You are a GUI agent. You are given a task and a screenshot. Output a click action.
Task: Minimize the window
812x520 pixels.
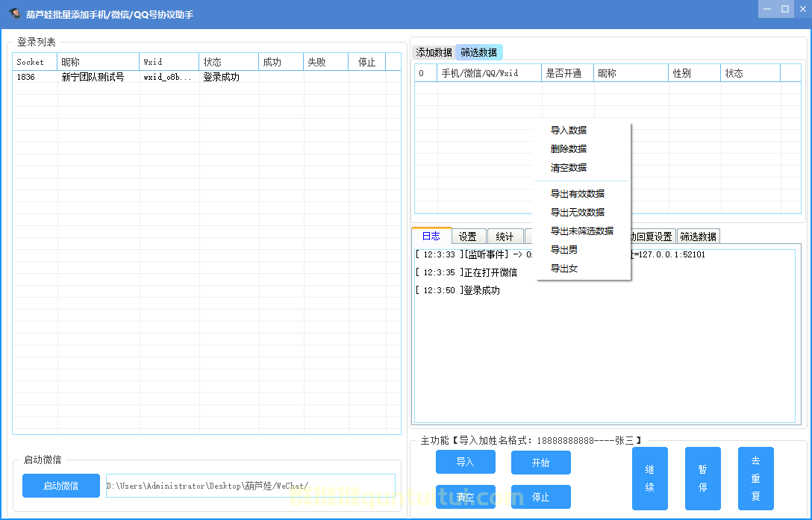767,9
